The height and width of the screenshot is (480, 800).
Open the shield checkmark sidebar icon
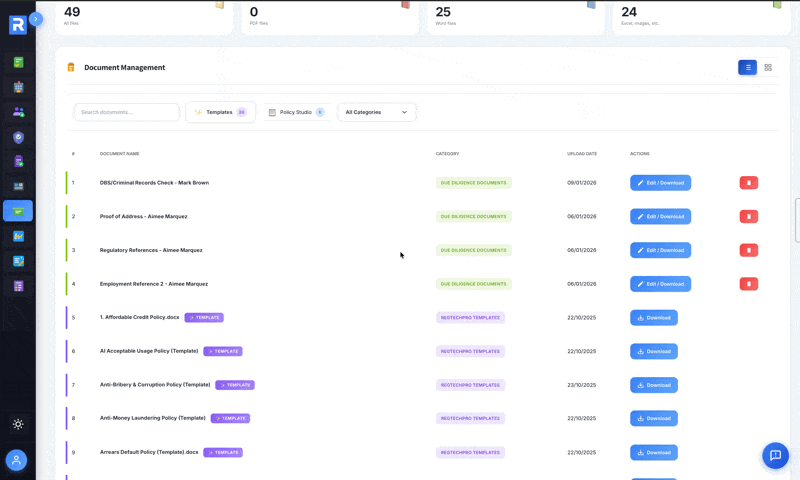18,137
